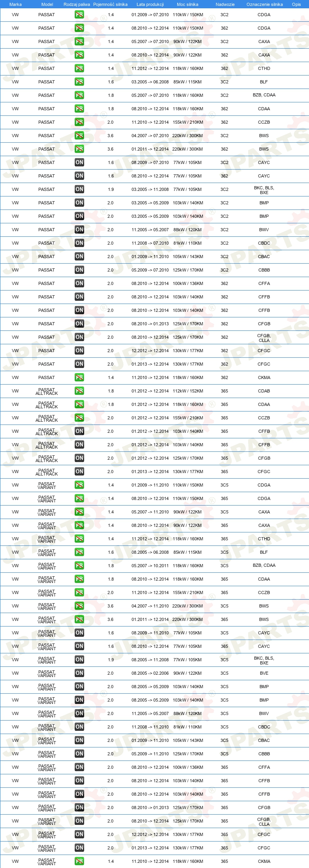Screen dimensions: 309x868
Task: Click the ON icon in the 365 CFFA row
Action: [79, 767]
